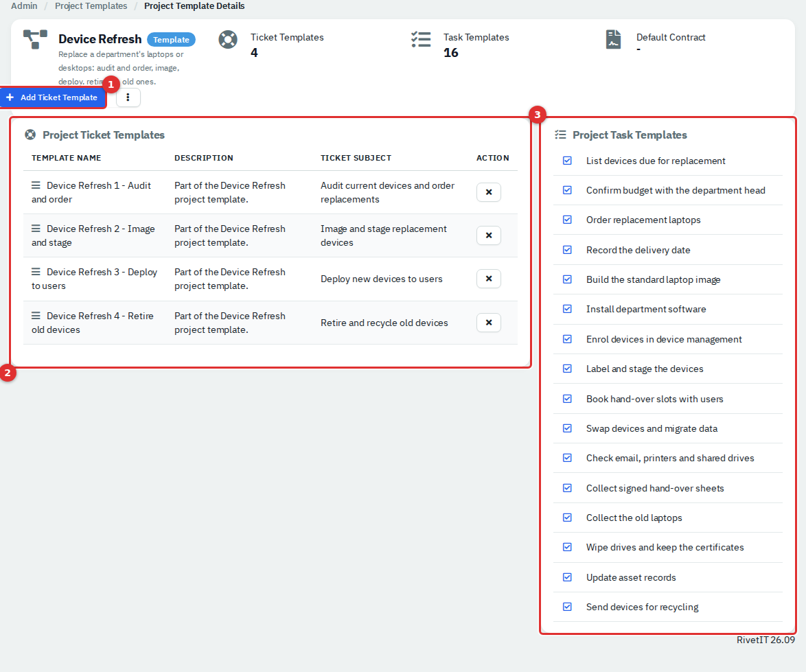
Task: Toggle checkbox for Book hand-over slots with users
Action: pos(568,399)
